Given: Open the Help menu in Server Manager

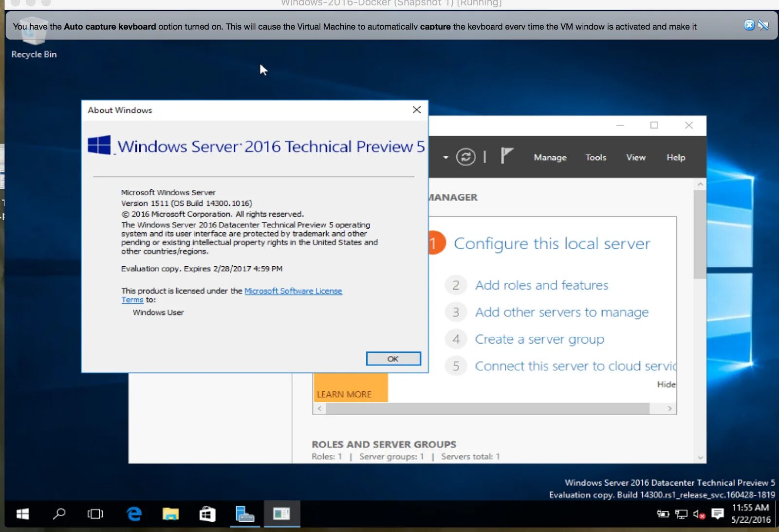Looking at the screenshot, I should 676,157.
